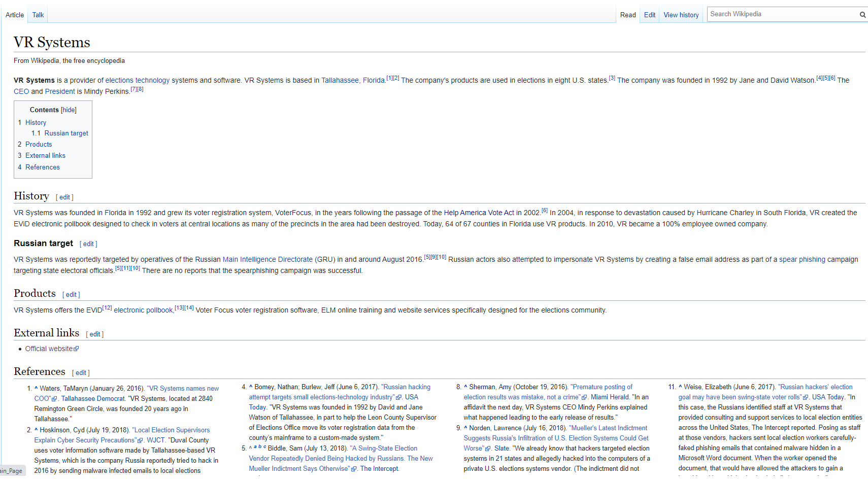Viewport: 868px width, 480px height.
Task: Jump back via caret of reference 1
Action: point(36,388)
